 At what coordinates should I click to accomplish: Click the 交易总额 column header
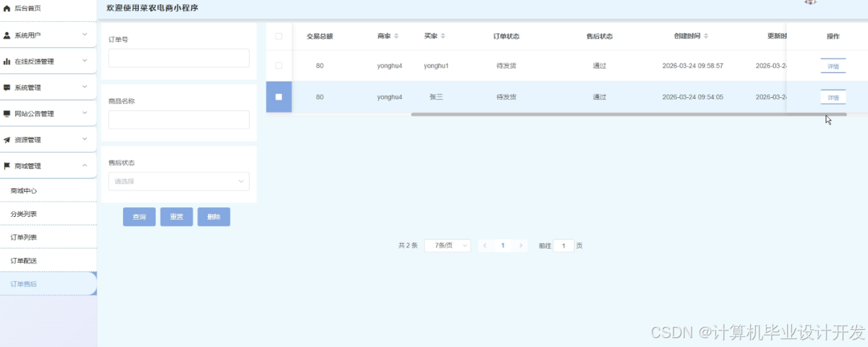point(319,36)
